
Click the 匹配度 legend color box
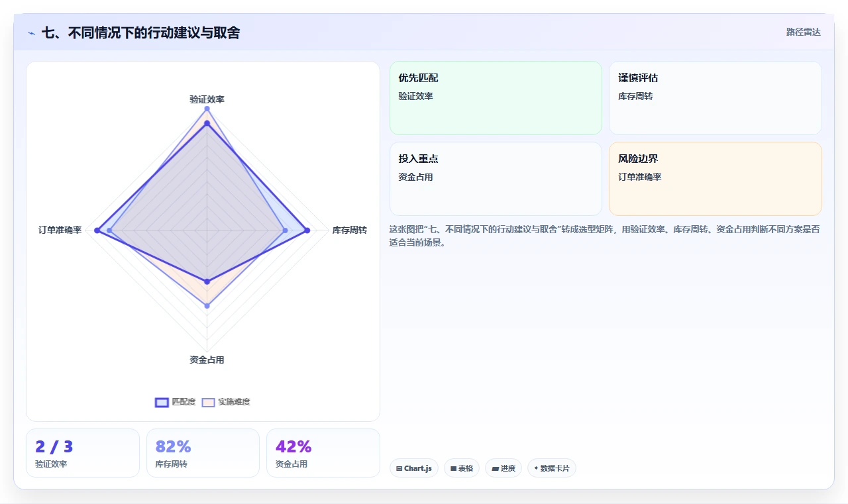[x=162, y=402]
